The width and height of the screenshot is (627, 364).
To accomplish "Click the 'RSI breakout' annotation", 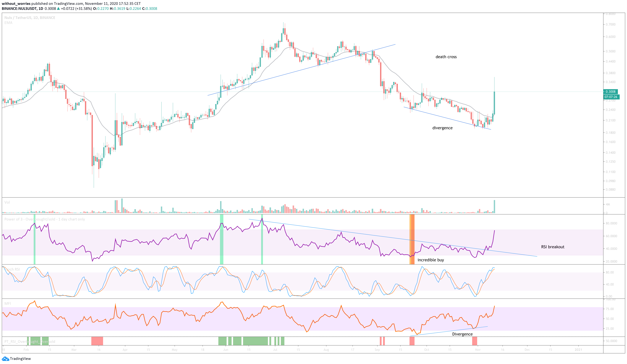I will coord(553,247).
